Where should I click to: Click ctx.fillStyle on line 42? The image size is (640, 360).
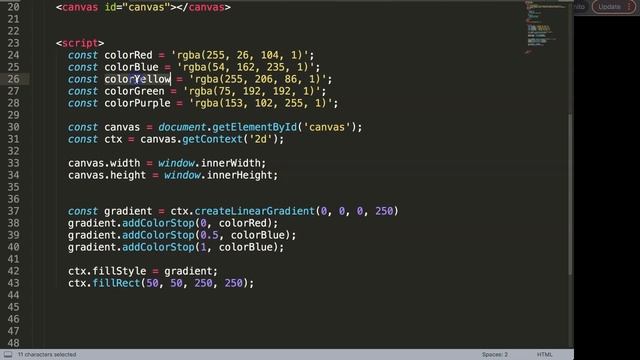pyautogui.click(x=107, y=271)
